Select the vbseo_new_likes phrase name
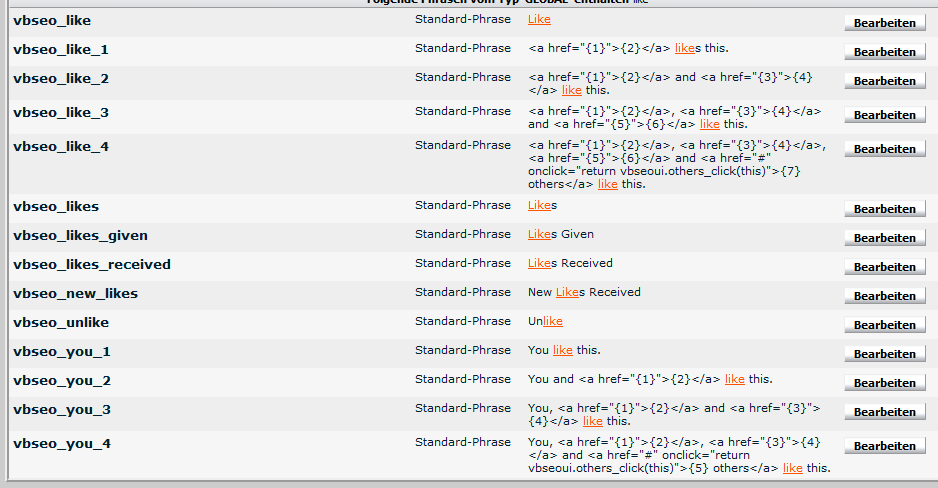Image resolution: width=938 pixels, height=488 pixels. click(75, 294)
